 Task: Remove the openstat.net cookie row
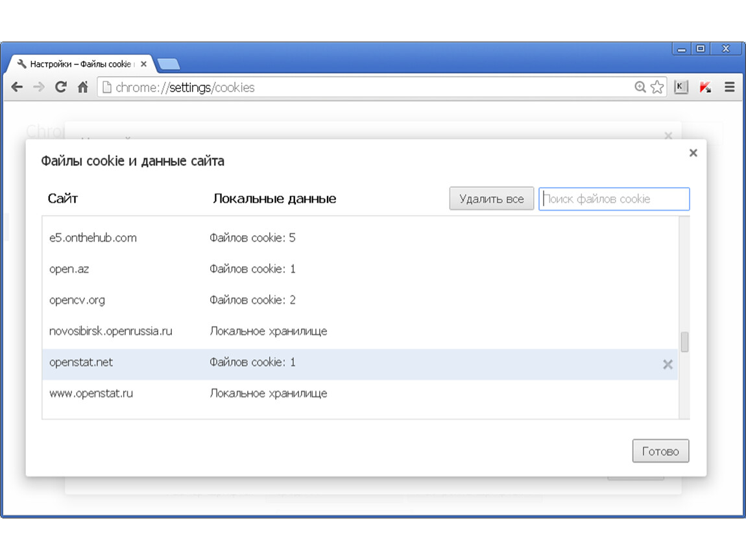(x=668, y=364)
